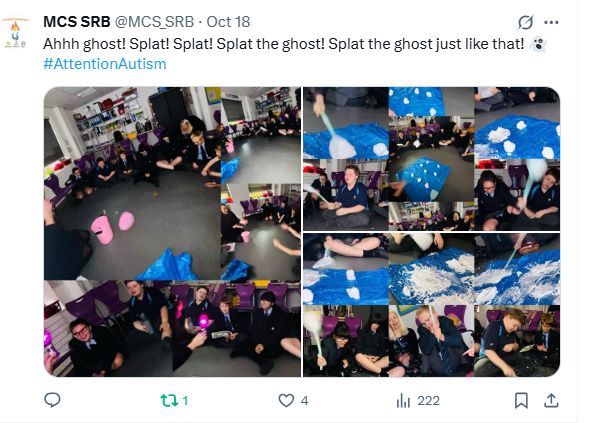
Task: Open view analytics bar chart icon
Action: point(403,401)
